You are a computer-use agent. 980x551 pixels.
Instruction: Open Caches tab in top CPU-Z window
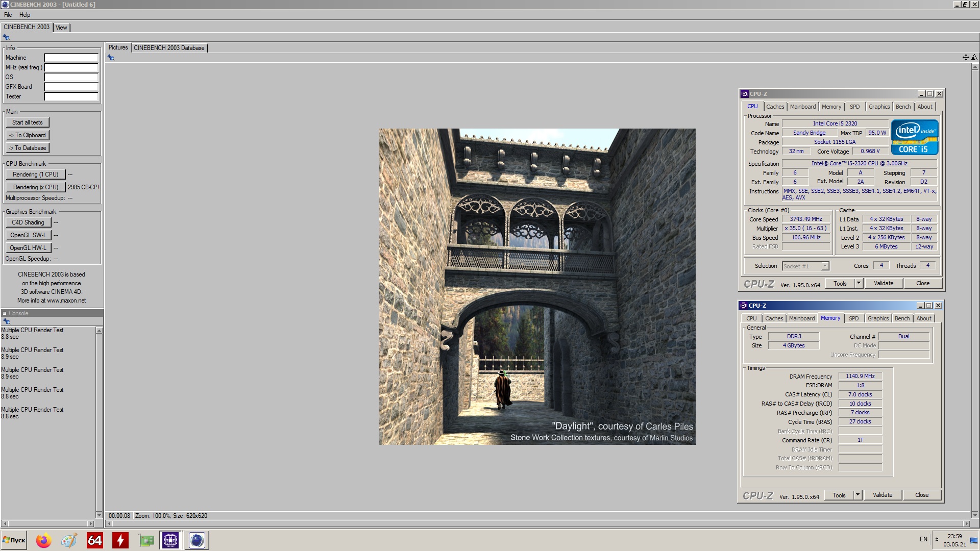(775, 107)
